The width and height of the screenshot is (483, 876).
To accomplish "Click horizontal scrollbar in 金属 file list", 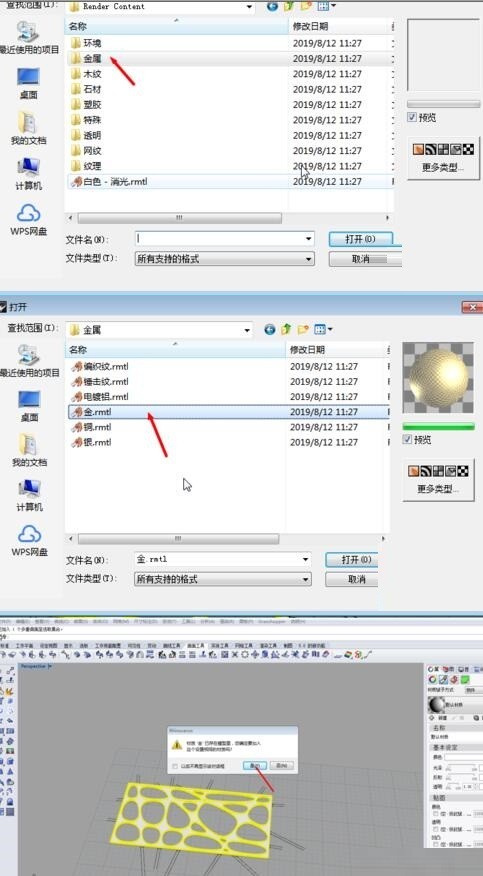I will click(178, 539).
